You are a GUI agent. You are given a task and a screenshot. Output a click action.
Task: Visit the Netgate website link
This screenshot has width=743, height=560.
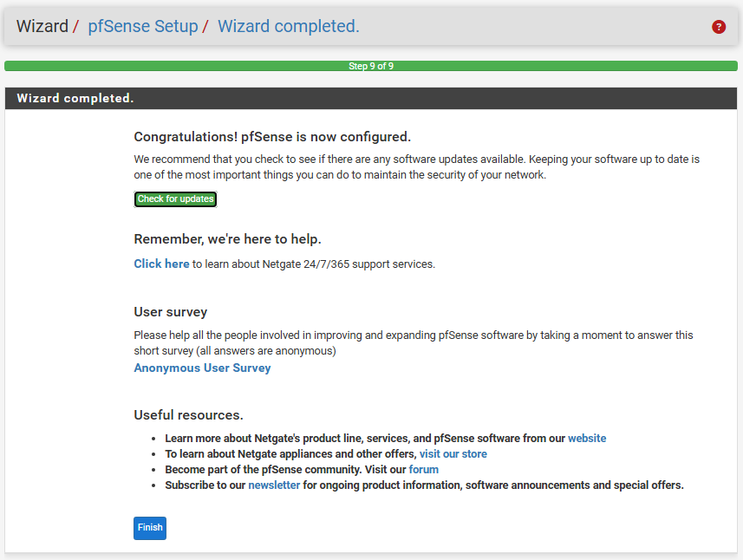point(587,439)
